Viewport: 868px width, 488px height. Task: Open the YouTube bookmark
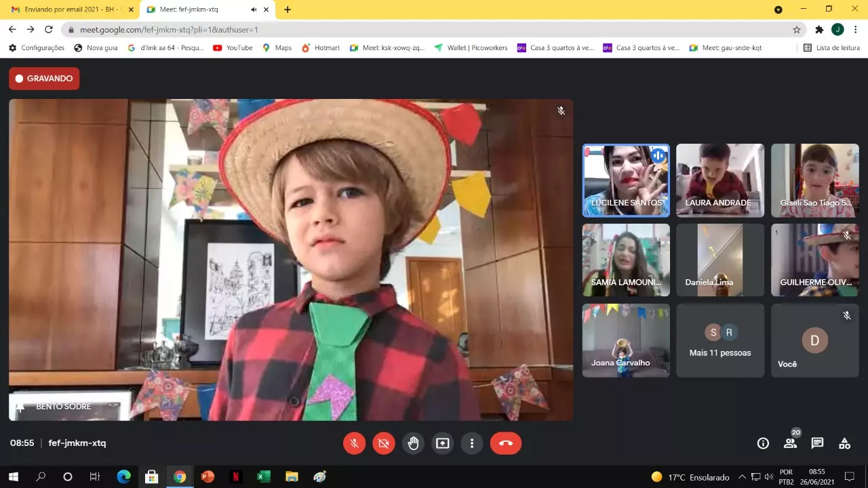[x=233, y=48]
